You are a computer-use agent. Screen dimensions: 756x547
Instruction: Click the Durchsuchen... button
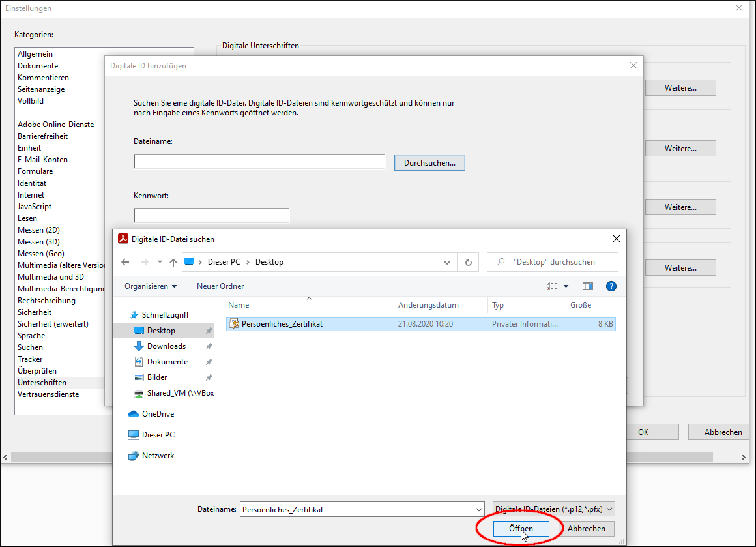tap(429, 162)
